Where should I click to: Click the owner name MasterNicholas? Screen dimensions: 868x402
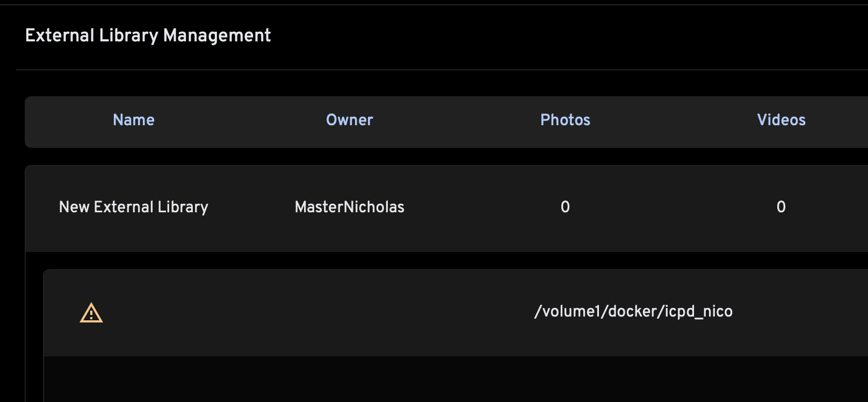[350, 207]
